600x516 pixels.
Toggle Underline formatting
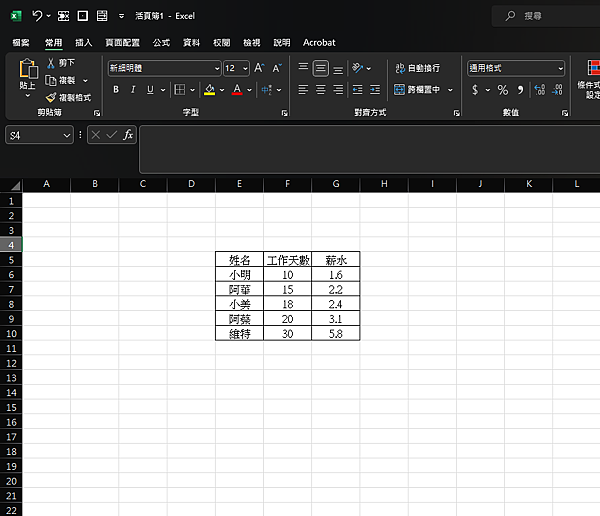[x=150, y=90]
